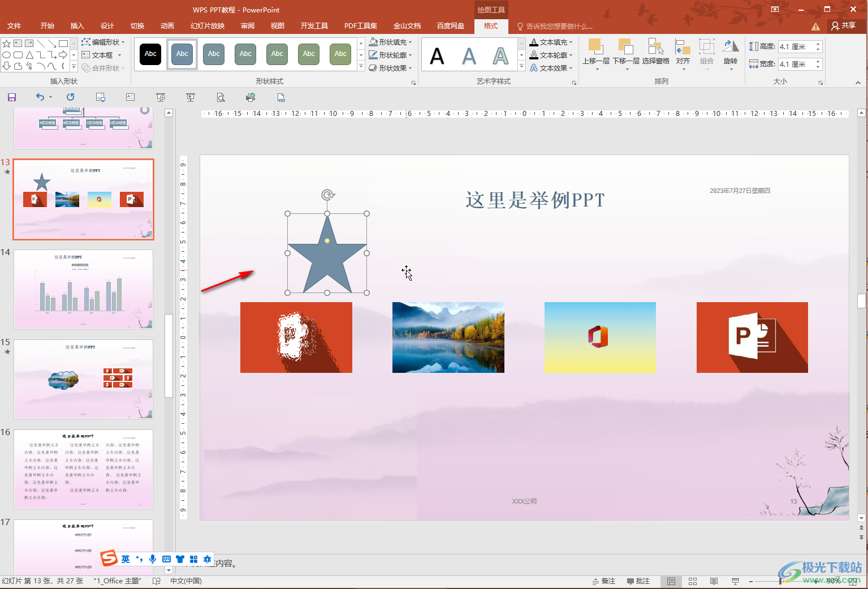Start the slideshow from the status bar icon
The width and height of the screenshot is (868, 589).
tap(735, 581)
